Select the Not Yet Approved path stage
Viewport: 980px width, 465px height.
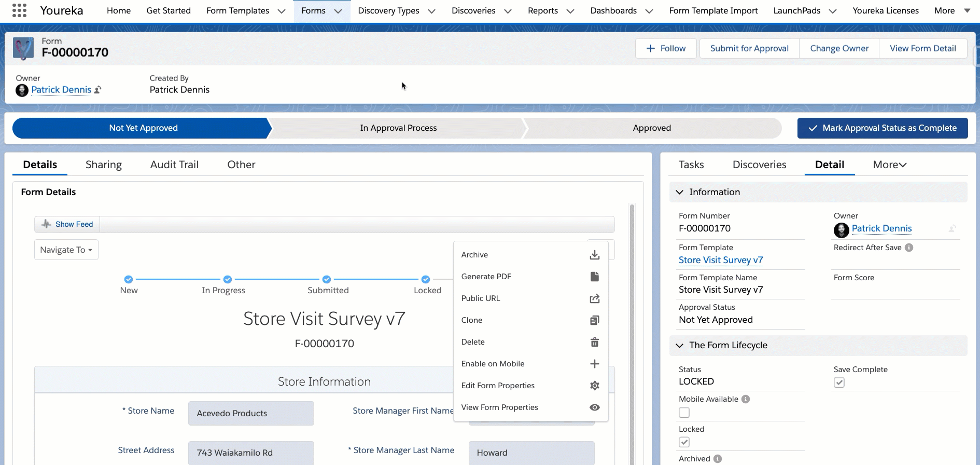143,128
